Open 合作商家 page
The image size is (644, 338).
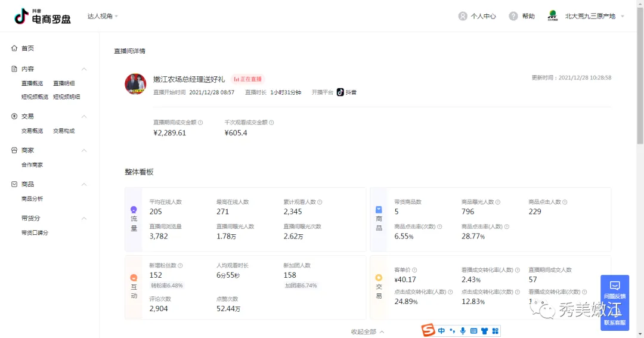pos(32,165)
